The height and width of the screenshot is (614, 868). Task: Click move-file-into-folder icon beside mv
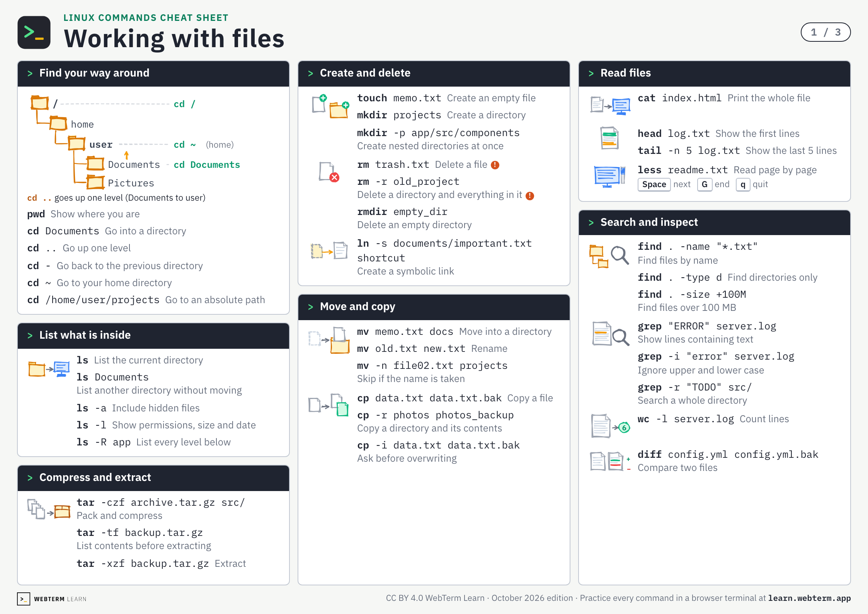coord(329,340)
